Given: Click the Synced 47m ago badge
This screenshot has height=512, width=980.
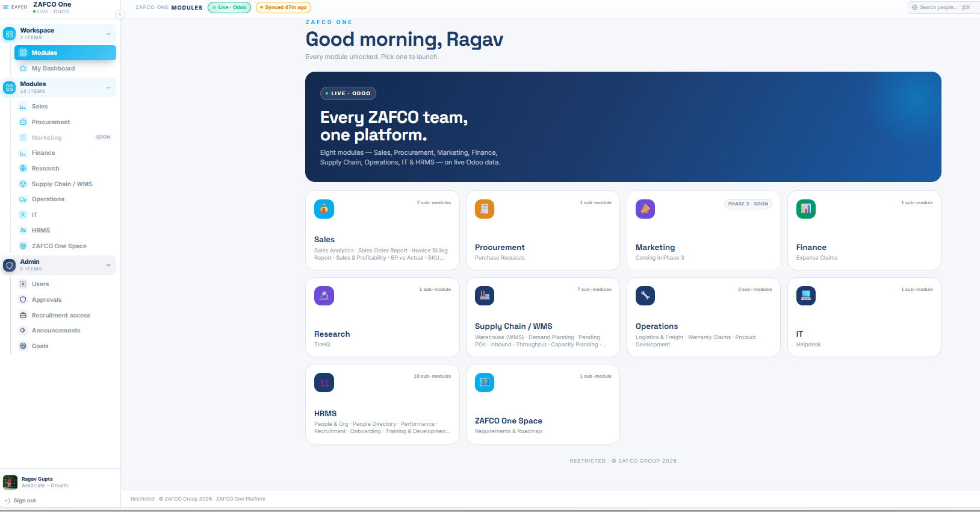Looking at the screenshot, I should (284, 7).
